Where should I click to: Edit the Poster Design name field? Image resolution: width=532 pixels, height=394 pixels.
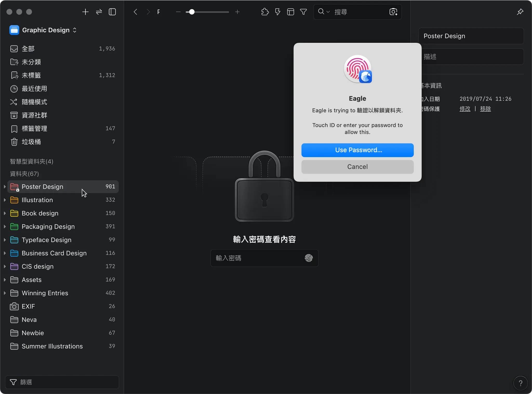pos(471,36)
